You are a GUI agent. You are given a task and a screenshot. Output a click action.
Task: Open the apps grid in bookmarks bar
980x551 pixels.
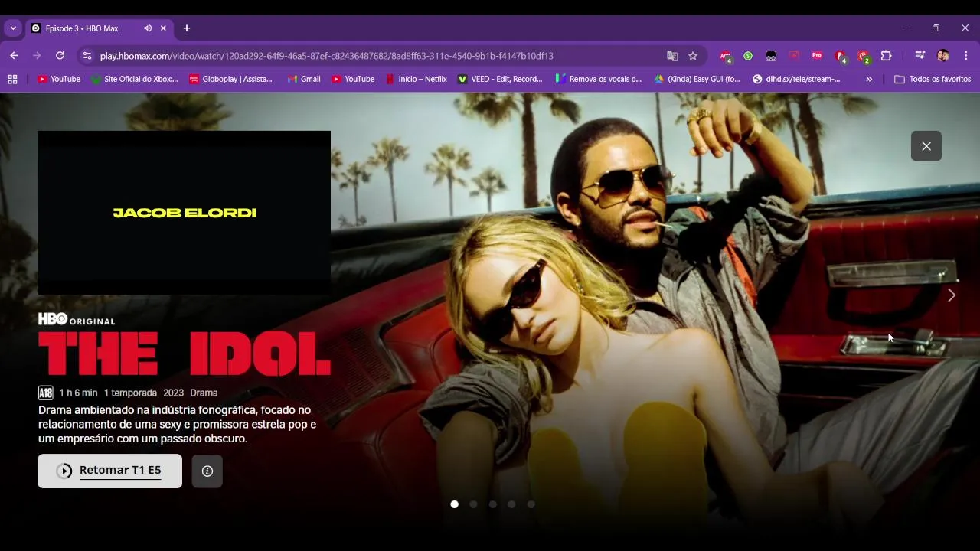[12, 79]
